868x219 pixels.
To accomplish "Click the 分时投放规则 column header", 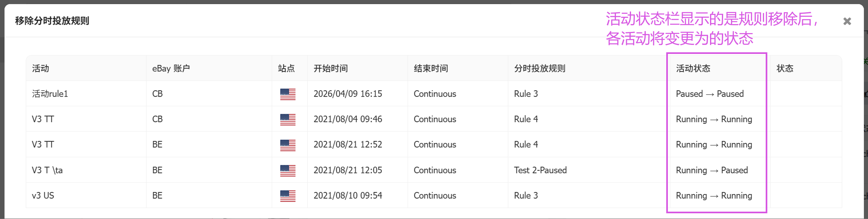I will [540, 68].
